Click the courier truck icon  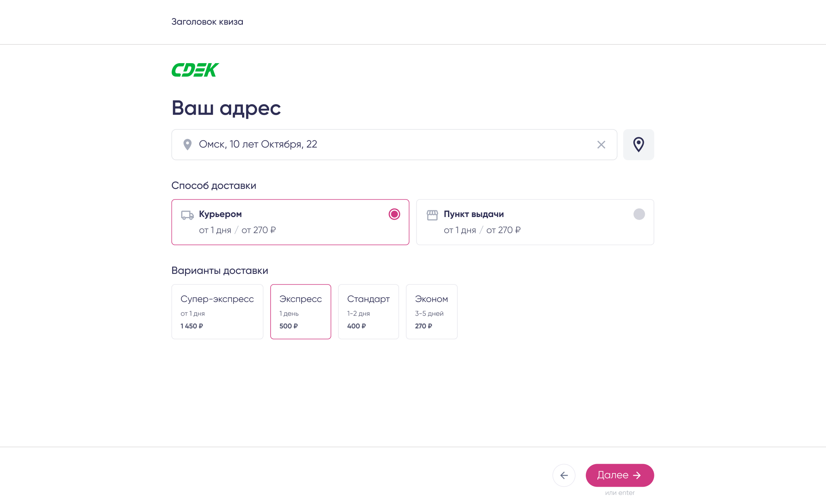click(x=187, y=215)
